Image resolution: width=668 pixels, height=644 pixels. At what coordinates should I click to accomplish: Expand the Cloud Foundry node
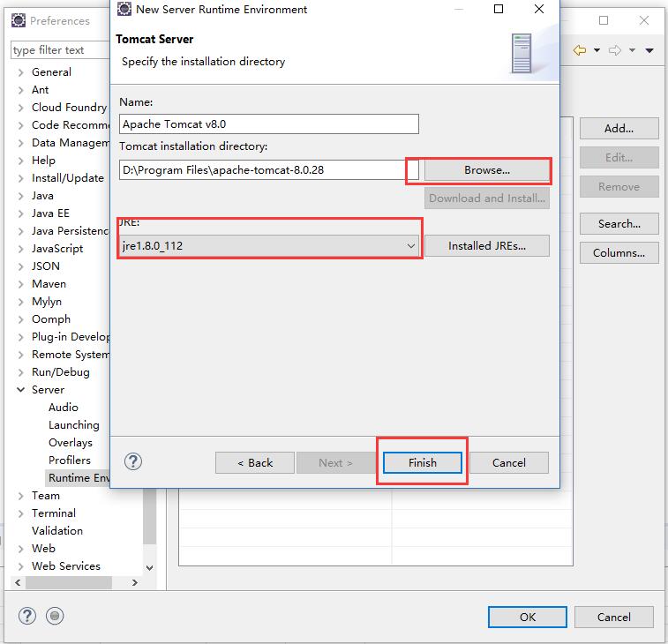click(x=20, y=108)
